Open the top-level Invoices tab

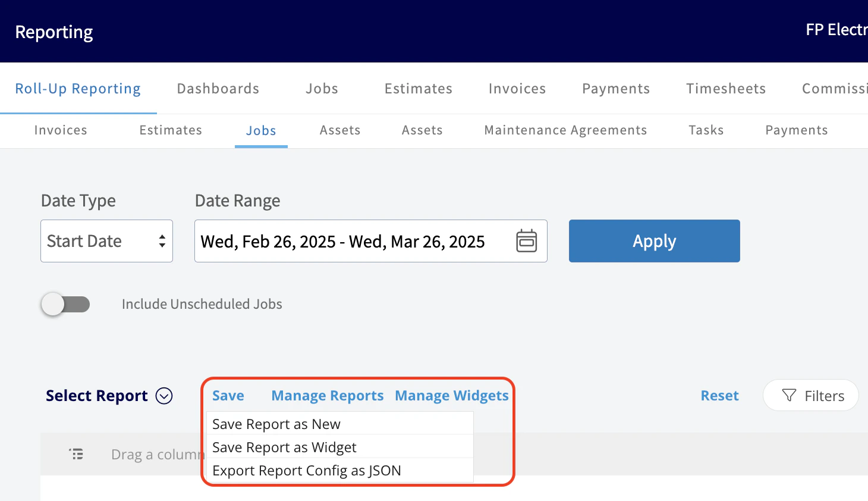[x=517, y=89]
